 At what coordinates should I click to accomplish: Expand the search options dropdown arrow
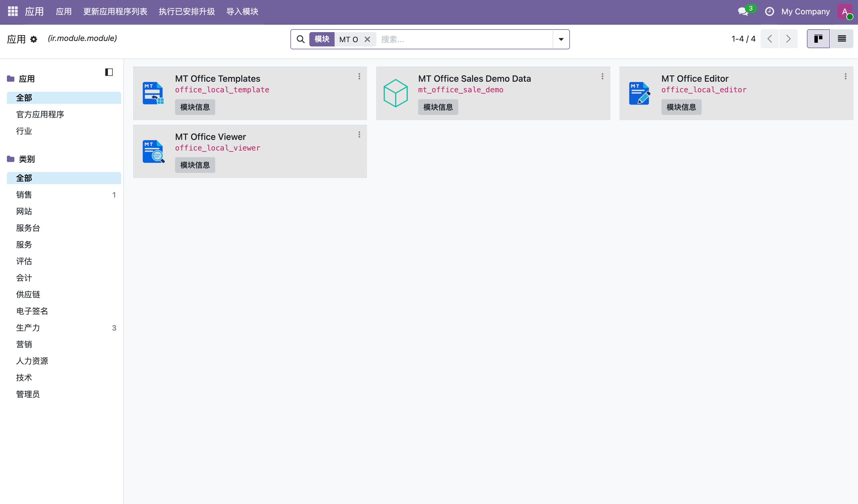coord(561,39)
